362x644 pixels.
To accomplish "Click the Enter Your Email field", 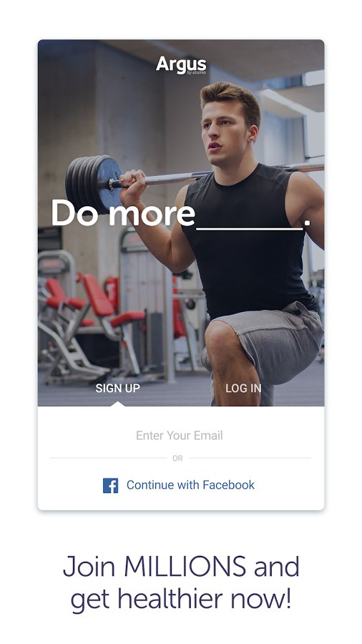I will coord(180,435).
